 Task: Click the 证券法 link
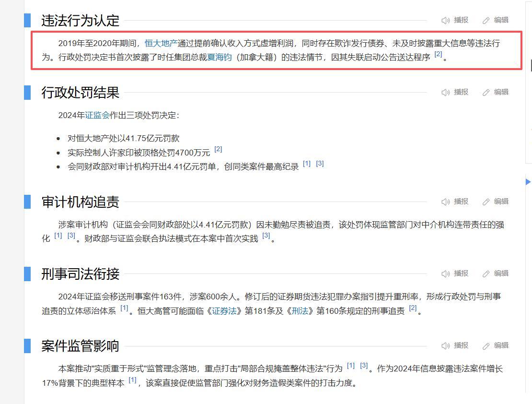[x=224, y=311]
